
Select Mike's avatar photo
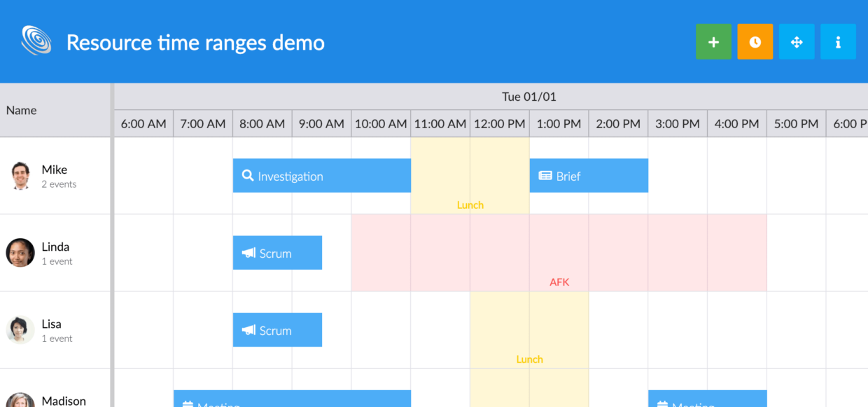tap(21, 176)
